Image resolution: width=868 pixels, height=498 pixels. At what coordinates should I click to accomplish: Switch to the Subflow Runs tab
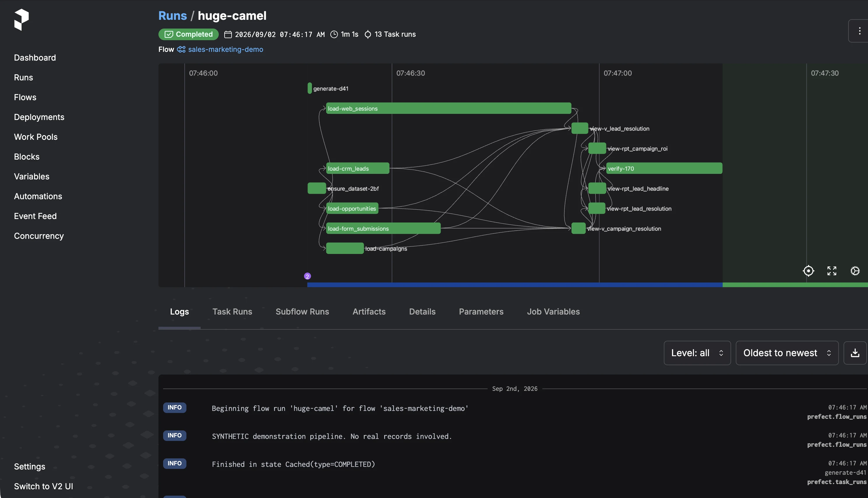(302, 312)
